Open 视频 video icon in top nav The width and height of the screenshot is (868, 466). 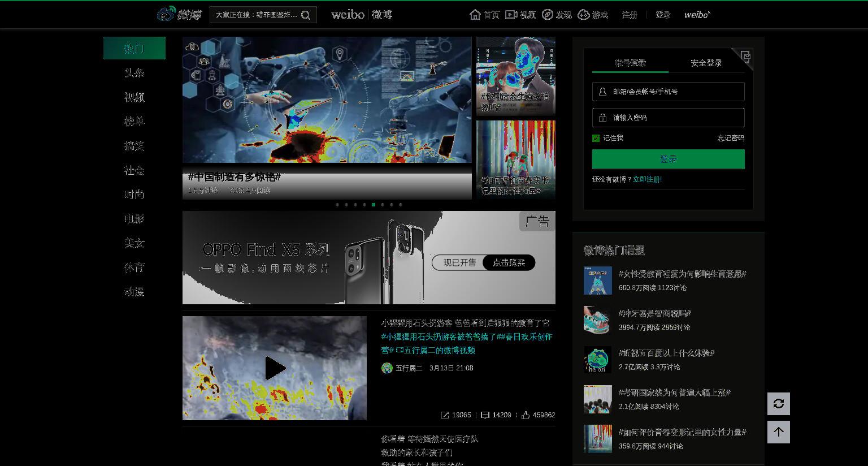pos(511,15)
